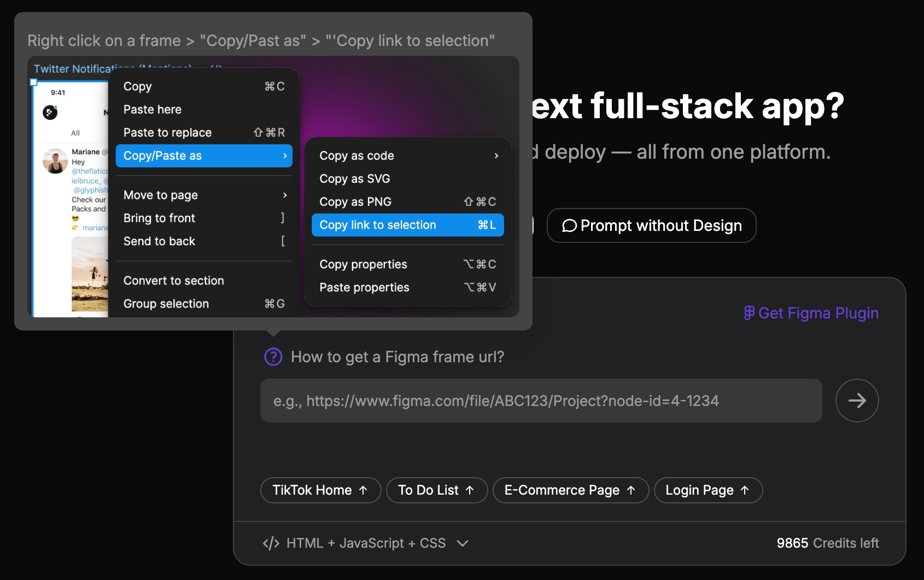Open the Get Figma Plugin link
This screenshot has height=580, width=924.
(x=818, y=313)
